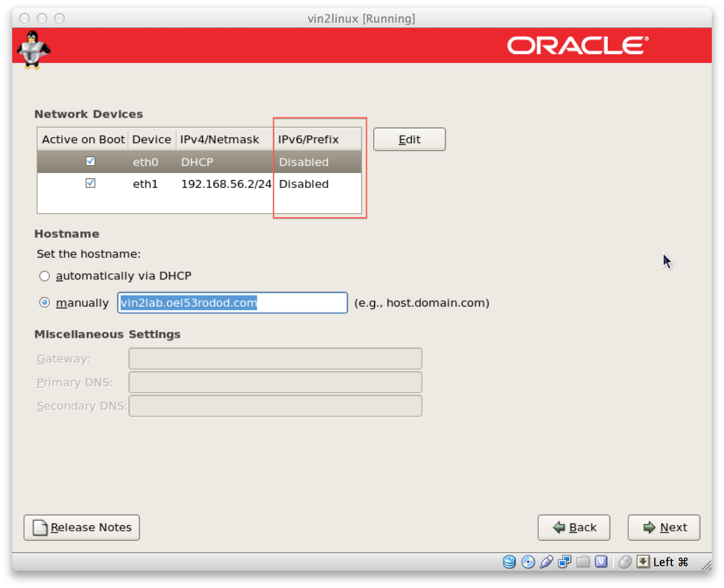This screenshot has height=588, width=724.
Task: Zoom the vin2linux VM window
Action: (x=59, y=18)
